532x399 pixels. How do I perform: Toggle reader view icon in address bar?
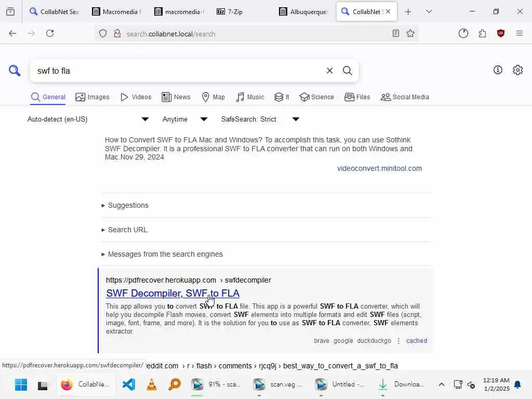click(x=395, y=33)
